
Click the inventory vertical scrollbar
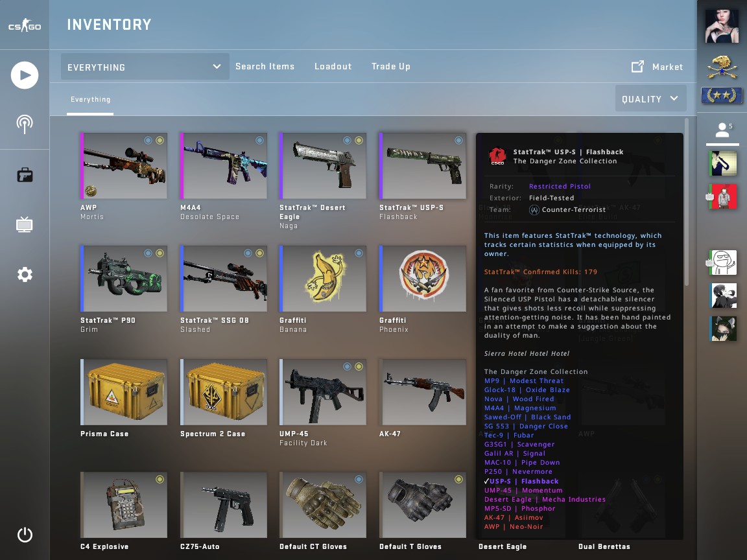point(687,202)
